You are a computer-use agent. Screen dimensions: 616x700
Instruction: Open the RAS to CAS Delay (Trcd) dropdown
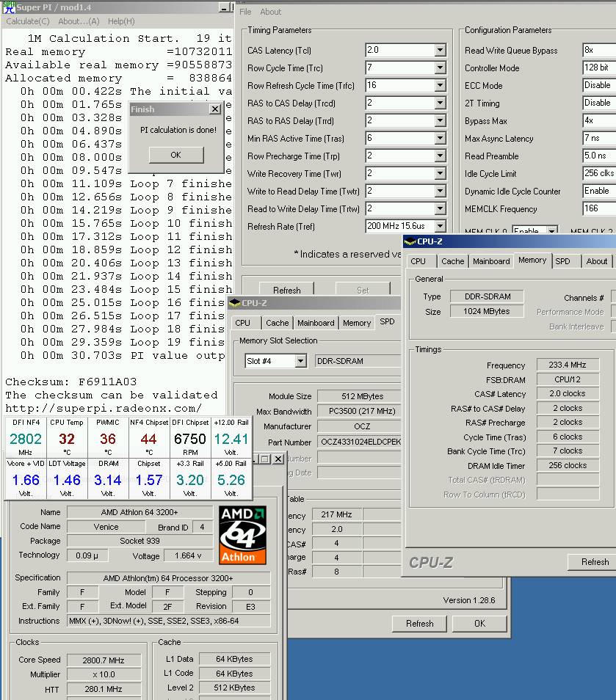[440, 103]
